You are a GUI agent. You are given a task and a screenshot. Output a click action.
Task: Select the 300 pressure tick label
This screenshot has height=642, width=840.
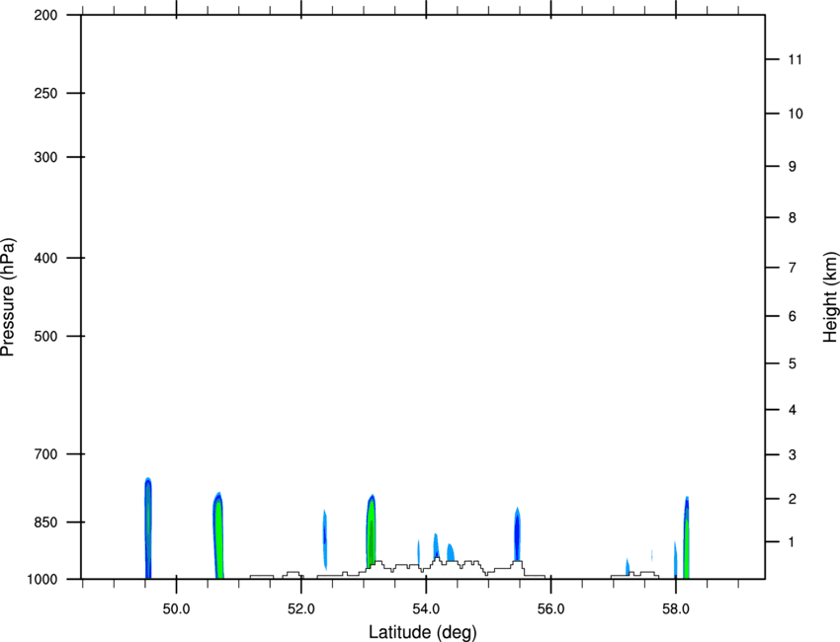pyautogui.click(x=45, y=157)
